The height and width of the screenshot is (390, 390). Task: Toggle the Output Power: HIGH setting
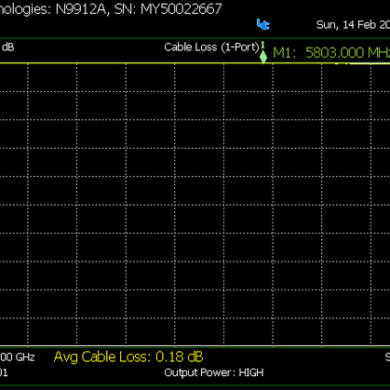[x=214, y=372]
